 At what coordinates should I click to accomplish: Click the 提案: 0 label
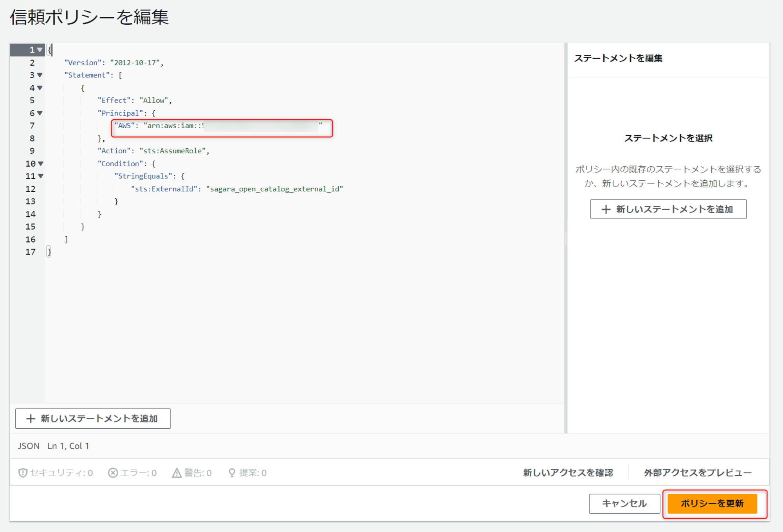click(253, 473)
